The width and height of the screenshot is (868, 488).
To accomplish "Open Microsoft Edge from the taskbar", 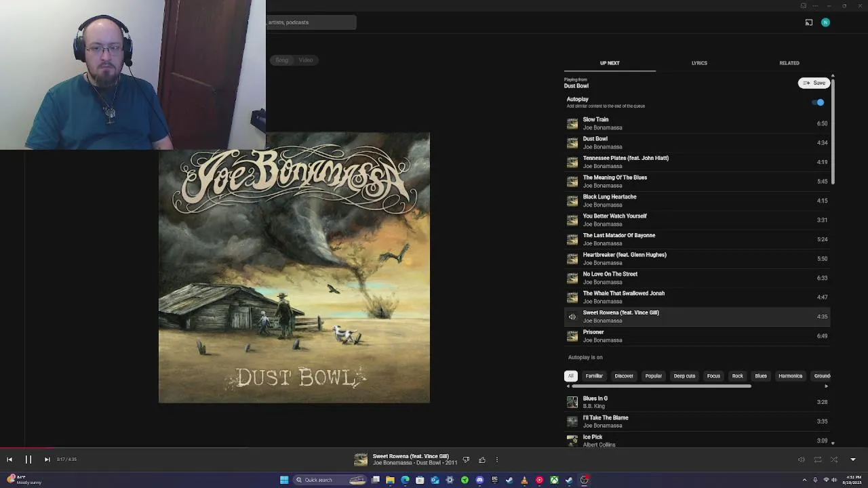I will 405,480.
